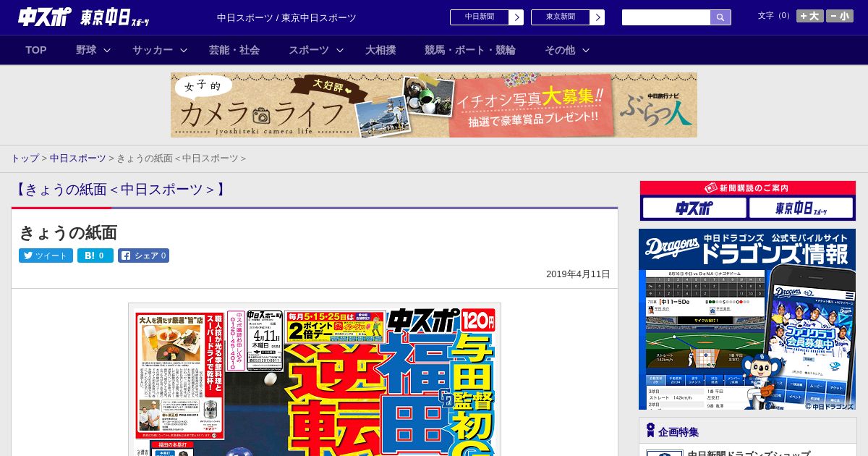
Task: Click the トップ breadcrumb link
Action: coord(25,158)
